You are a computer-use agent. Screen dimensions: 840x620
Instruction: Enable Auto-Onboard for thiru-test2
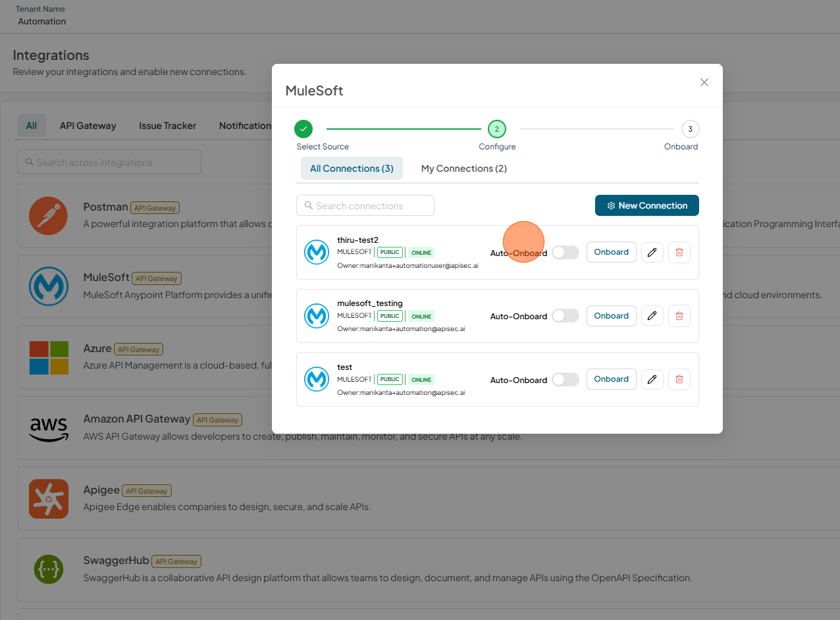(565, 253)
